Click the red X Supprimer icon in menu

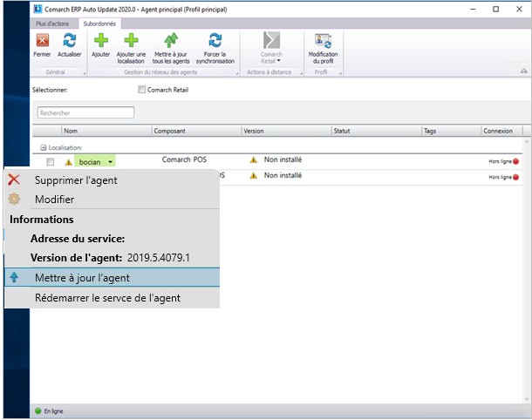pyautogui.click(x=14, y=180)
